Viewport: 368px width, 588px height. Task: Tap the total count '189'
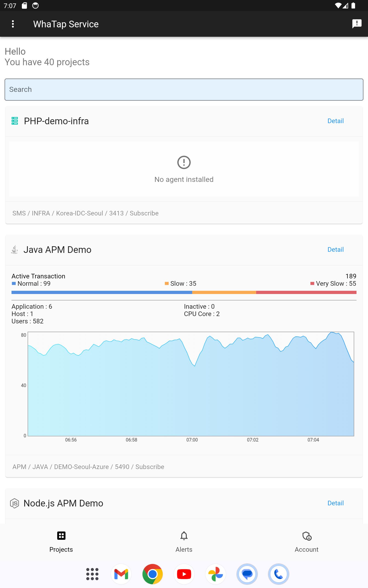pyautogui.click(x=351, y=276)
